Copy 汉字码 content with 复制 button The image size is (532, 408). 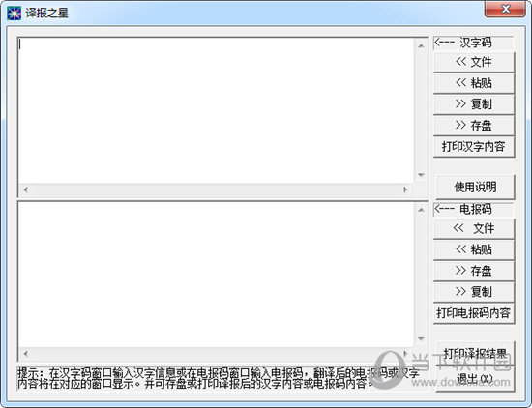474,104
